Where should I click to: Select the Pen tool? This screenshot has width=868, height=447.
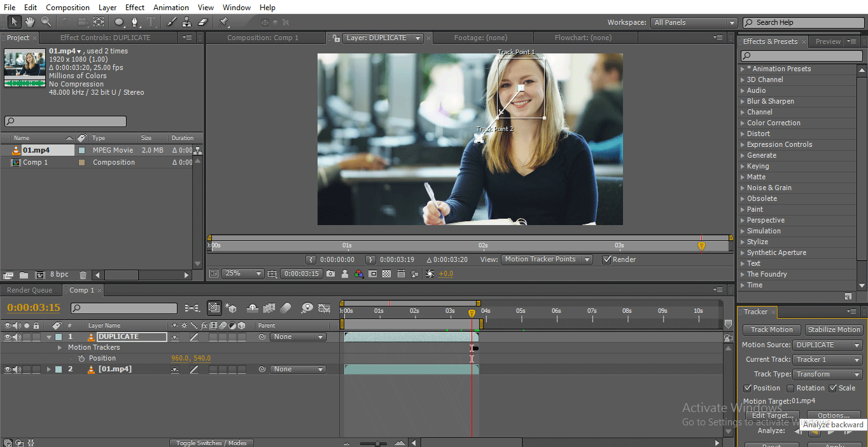click(135, 22)
